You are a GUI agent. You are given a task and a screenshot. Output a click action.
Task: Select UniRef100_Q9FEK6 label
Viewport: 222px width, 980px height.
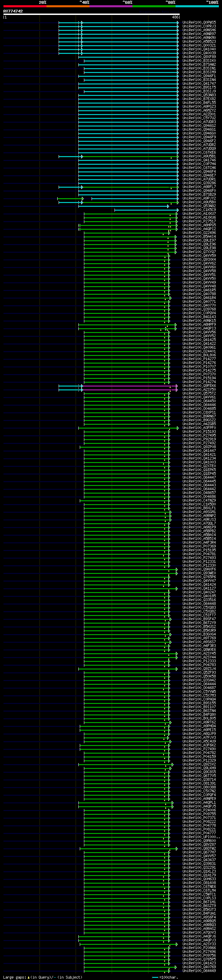coord(199,386)
